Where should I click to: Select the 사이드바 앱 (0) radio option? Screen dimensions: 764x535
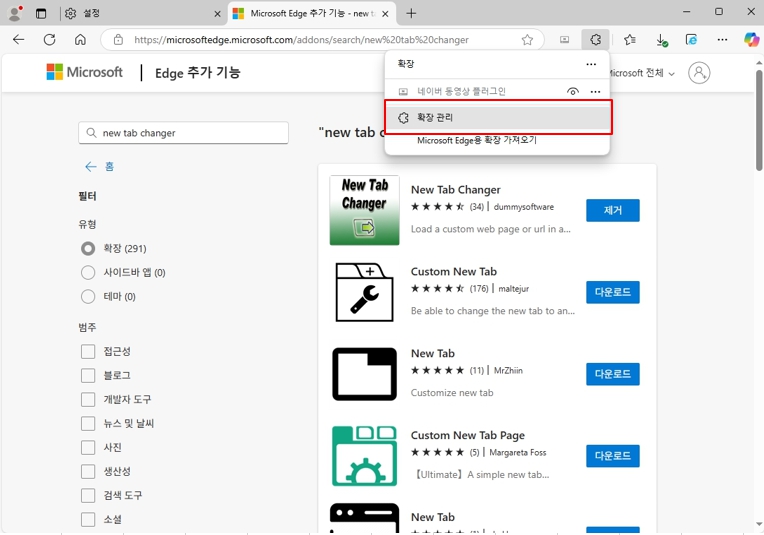point(88,272)
